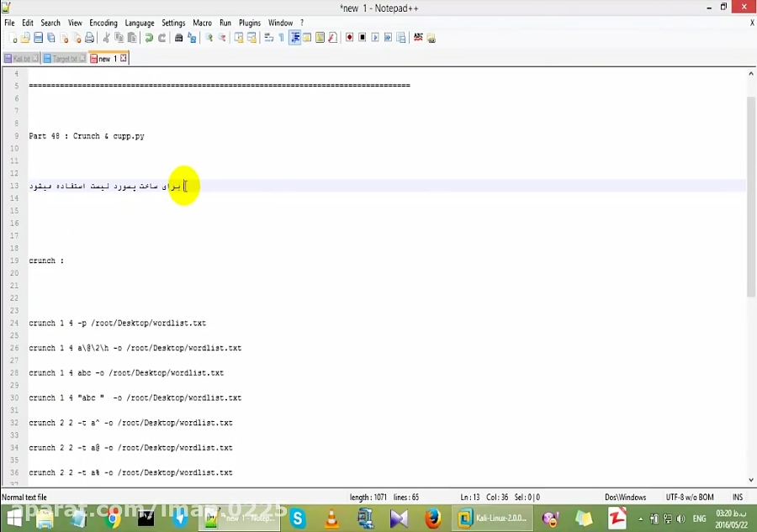
Task: Click Run Macro Multiple Times icon
Action: [x=388, y=38]
